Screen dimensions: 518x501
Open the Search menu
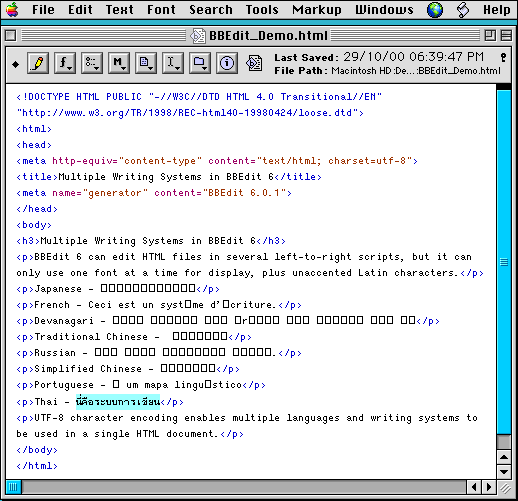pyautogui.click(x=211, y=10)
